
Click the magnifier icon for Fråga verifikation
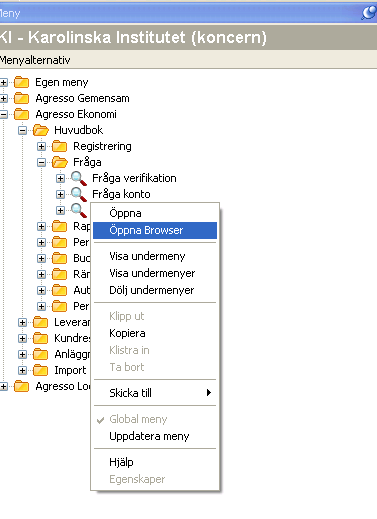[79, 178]
